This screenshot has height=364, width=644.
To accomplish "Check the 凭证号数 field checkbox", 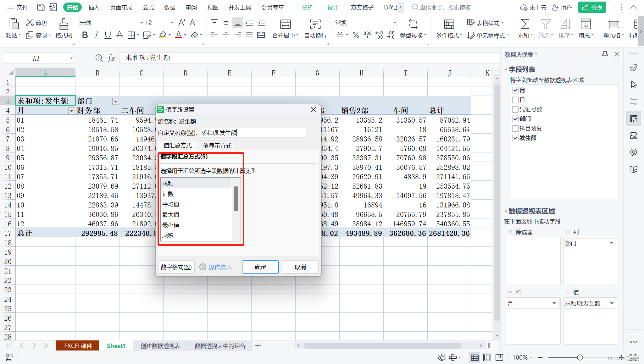I will pyautogui.click(x=515, y=109).
